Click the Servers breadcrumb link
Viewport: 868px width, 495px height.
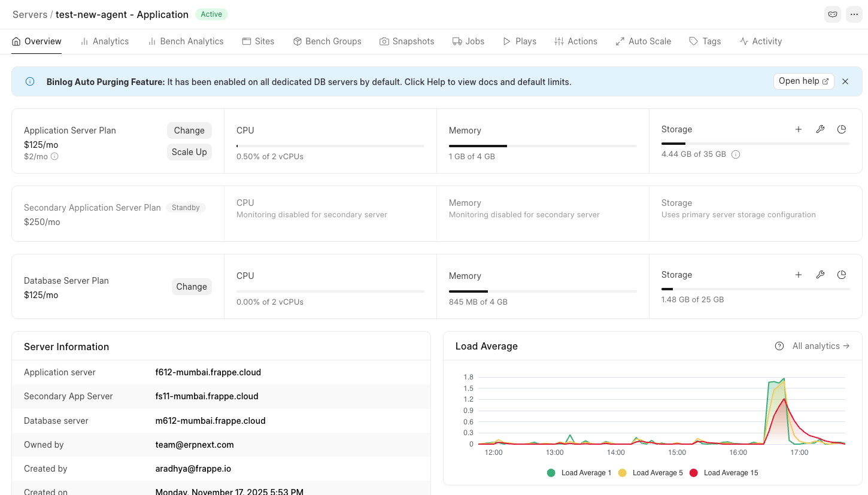[30, 14]
